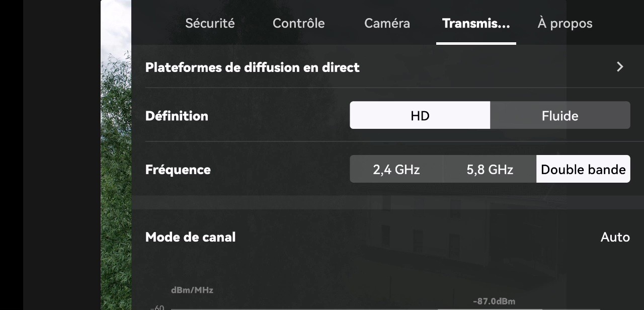Choose the Fluide definition option
644x310 pixels.
(560, 115)
